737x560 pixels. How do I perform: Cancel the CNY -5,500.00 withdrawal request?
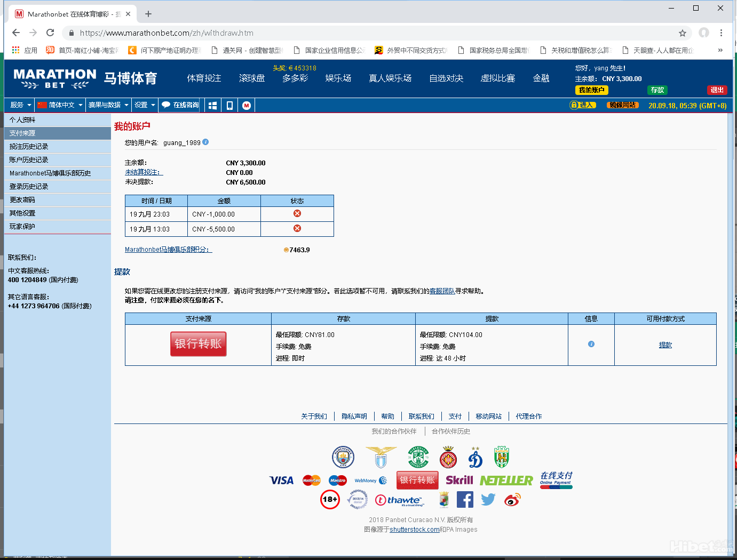coord(297,229)
